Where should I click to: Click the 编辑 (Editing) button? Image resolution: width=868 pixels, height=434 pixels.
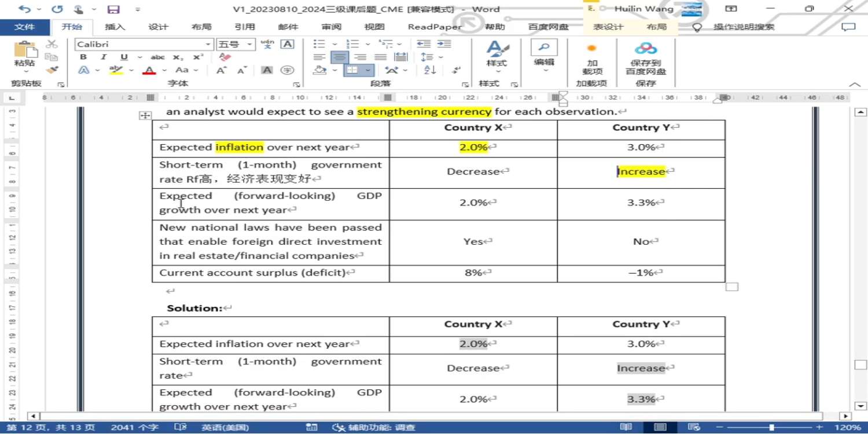click(543, 55)
